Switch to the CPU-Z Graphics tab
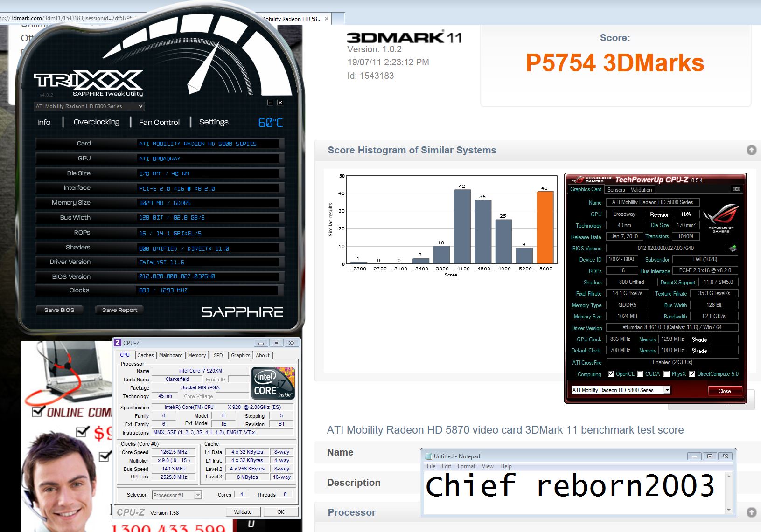This screenshot has width=761, height=532. pyautogui.click(x=241, y=355)
